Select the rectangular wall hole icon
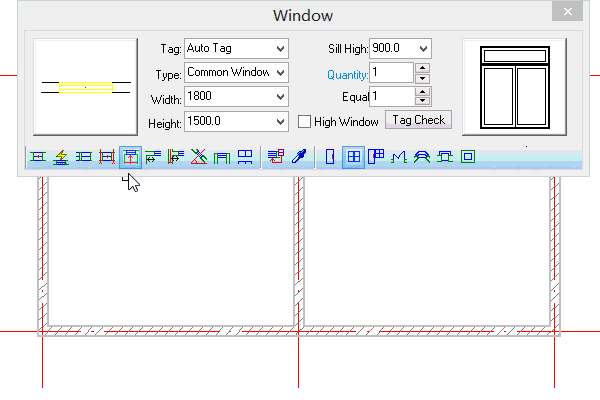Image resolution: width=600 pixels, height=400 pixels. point(468,157)
